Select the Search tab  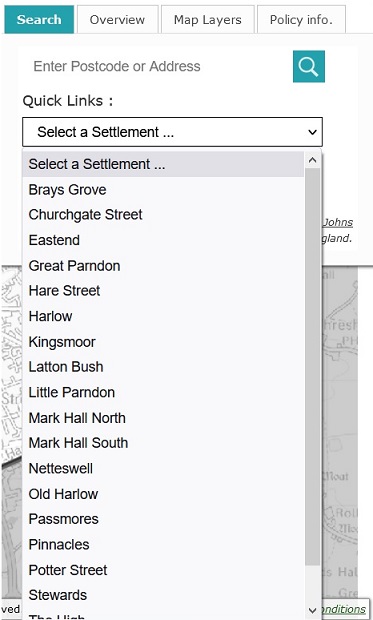(39, 20)
